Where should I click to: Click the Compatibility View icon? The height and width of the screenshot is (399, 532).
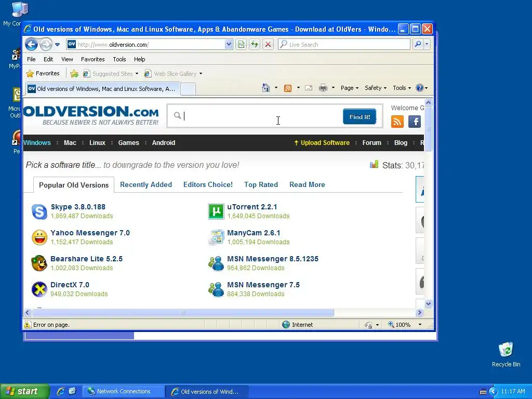[x=241, y=45]
